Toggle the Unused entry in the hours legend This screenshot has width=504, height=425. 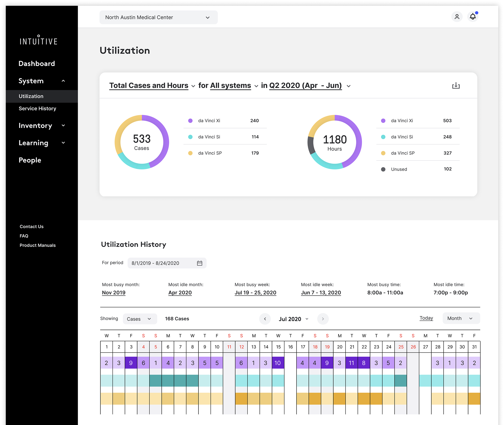point(399,169)
